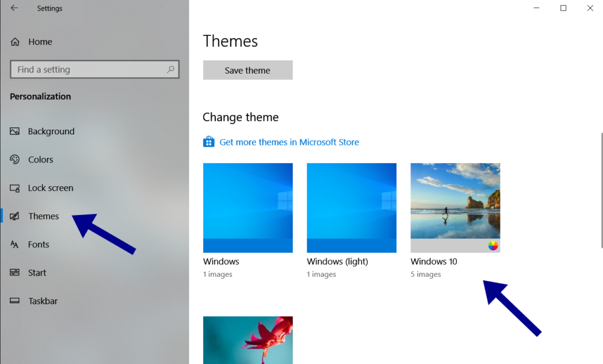Screen dimensions: 603x364
Task: Click the scrollbar on the right edge
Action: tap(600, 177)
